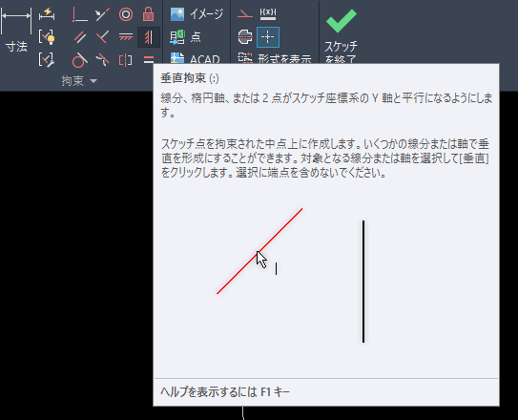518x420 pixels.
Task: Activate automatic dimensions and constraints icon
Action: [x=47, y=14]
